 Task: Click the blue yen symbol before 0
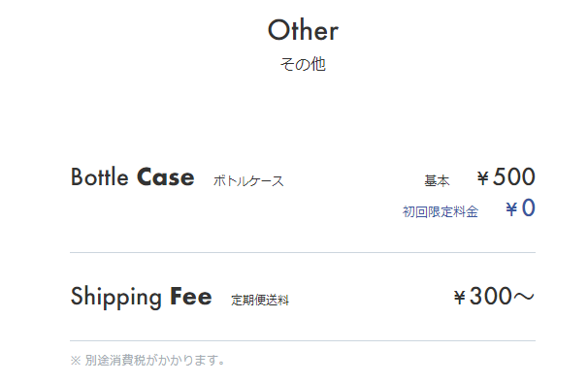pyautogui.click(x=511, y=209)
